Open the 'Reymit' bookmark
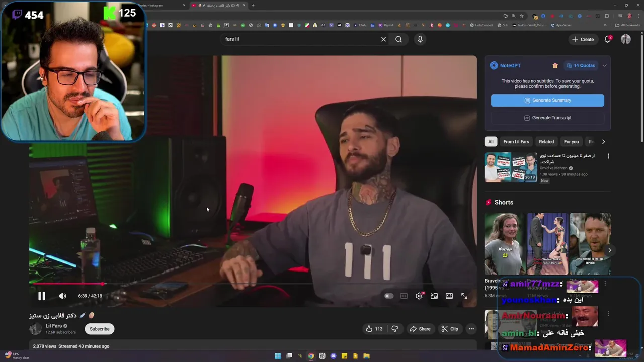This screenshot has height=362, width=644. pyautogui.click(x=386, y=25)
